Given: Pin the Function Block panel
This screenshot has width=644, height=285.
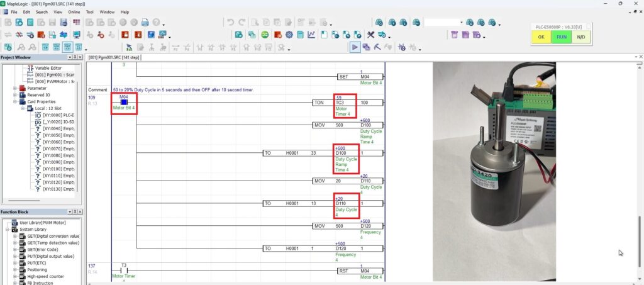Looking at the screenshot, I should pos(75,212).
